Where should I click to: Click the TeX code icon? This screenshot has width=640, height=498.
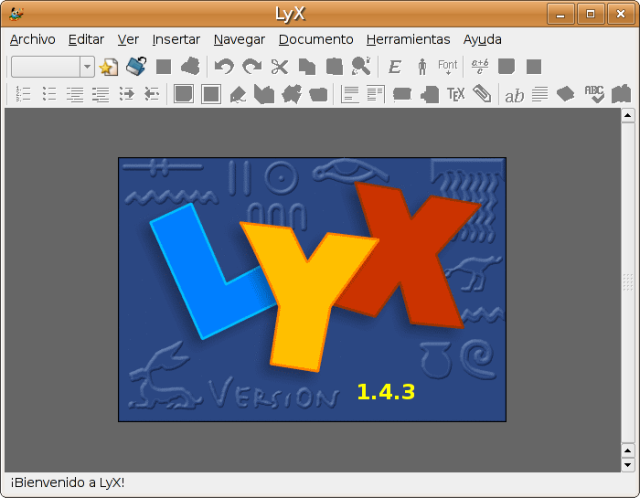click(x=456, y=95)
